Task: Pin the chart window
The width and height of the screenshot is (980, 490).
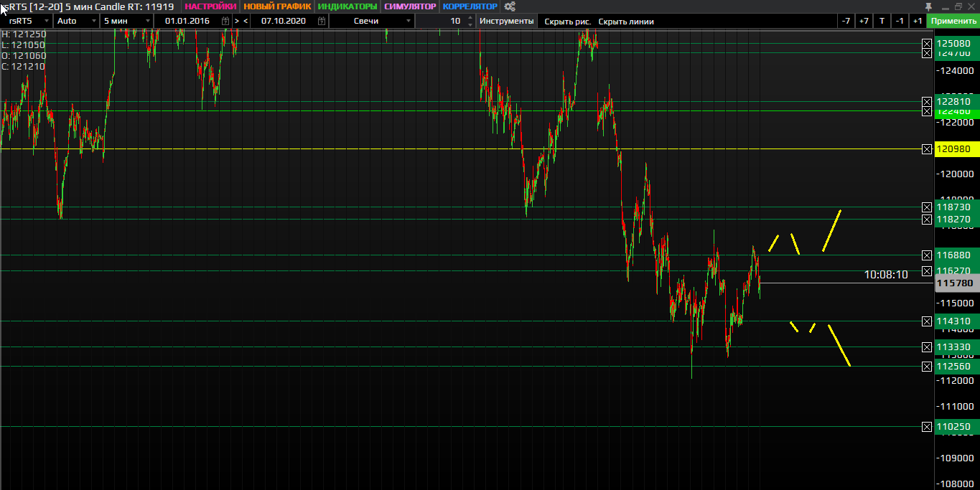Action: [928, 6]
